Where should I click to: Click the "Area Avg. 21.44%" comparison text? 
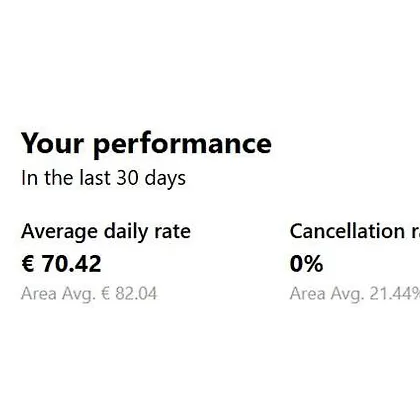tap(355, 294)
